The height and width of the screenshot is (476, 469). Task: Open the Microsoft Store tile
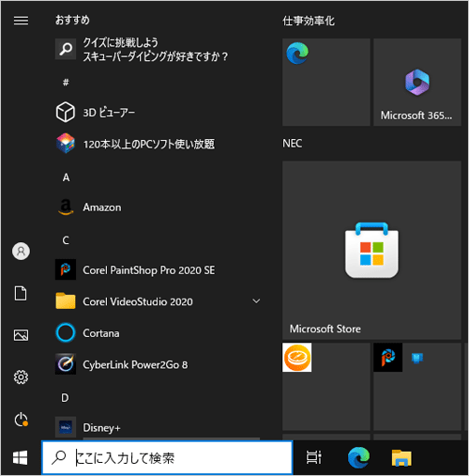371,250
